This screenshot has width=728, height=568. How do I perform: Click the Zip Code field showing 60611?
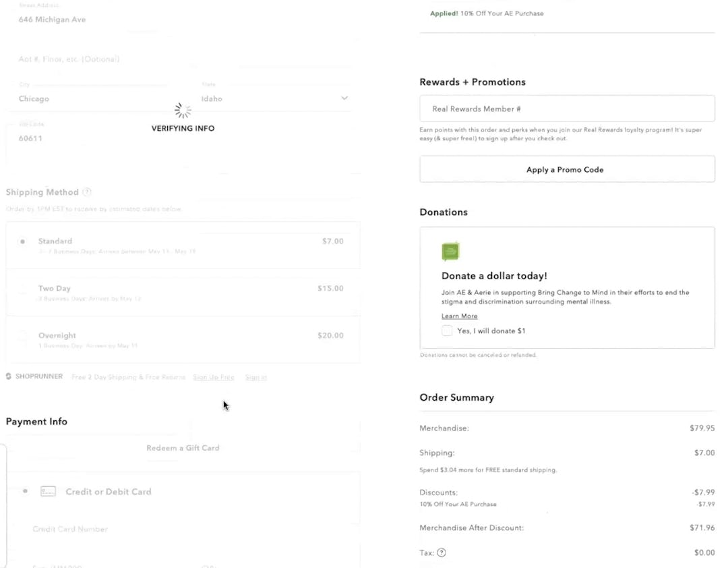(x=67, y=138)
